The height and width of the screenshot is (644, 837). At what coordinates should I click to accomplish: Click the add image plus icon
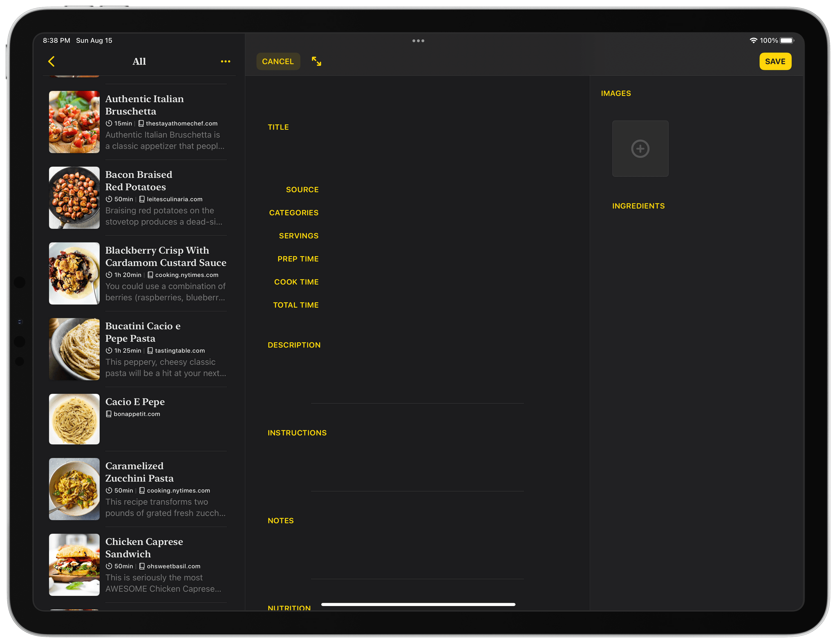(x=640, y=148)
